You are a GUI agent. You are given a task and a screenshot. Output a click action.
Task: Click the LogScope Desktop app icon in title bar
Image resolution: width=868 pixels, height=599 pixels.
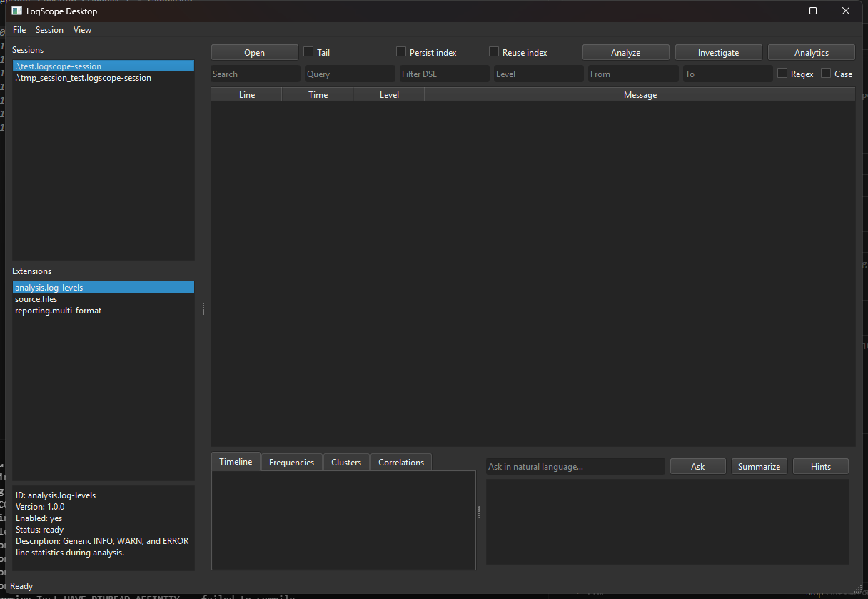click(x=16, y=11)
